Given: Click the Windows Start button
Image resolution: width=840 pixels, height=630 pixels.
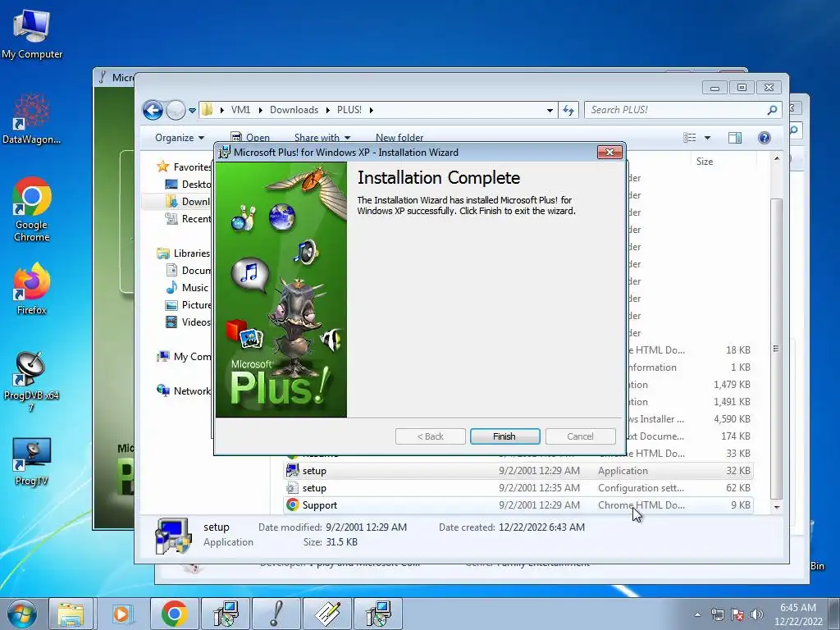Looking at the screenshot, I should pyautogui.click(x=22, y=614).
